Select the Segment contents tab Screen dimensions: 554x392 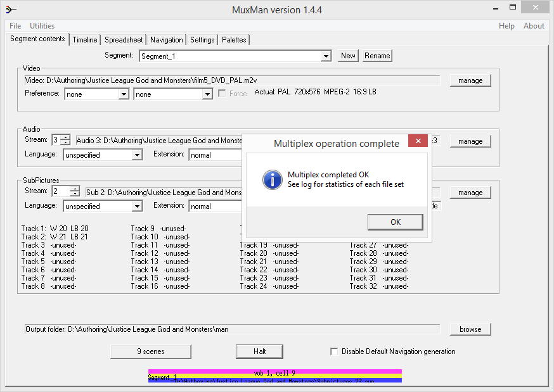click(x=37, y=39)
